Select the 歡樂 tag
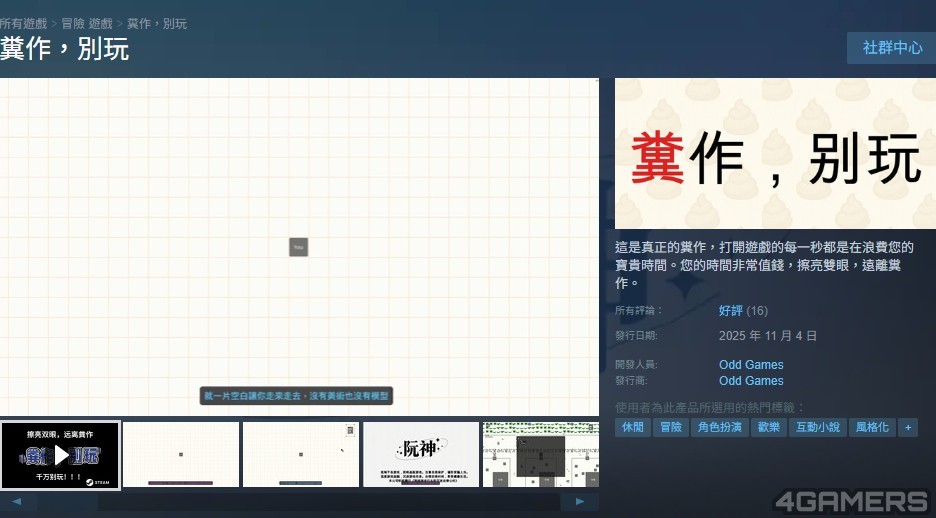Image resolution: width=936 pixels, height=518 pixels. [x=767, y=427]
